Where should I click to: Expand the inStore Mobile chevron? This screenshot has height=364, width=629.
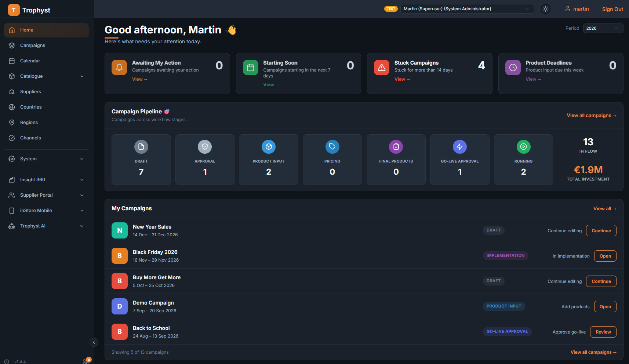pyautogui.click(x=82, y=211)
